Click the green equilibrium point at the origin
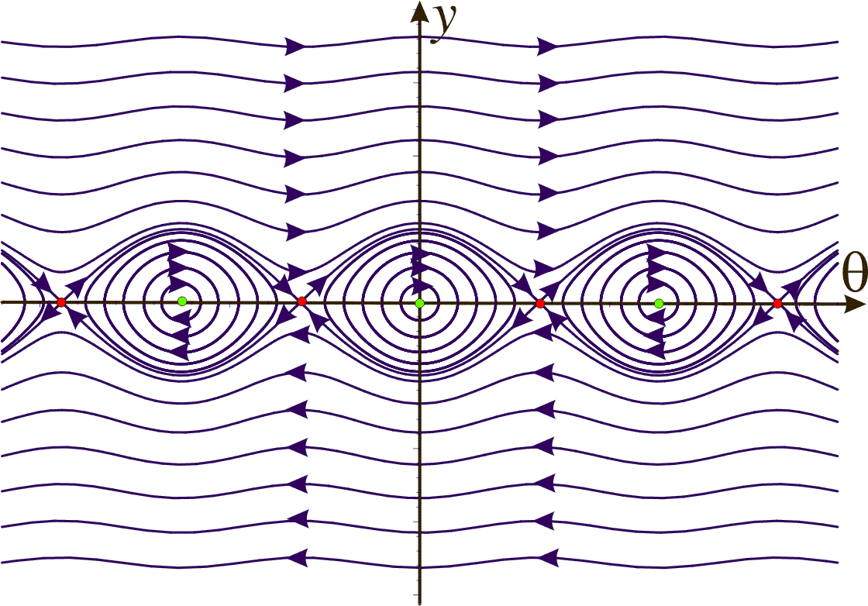The width and height of the screenshot is (868, 606). [x=419, y=303]
